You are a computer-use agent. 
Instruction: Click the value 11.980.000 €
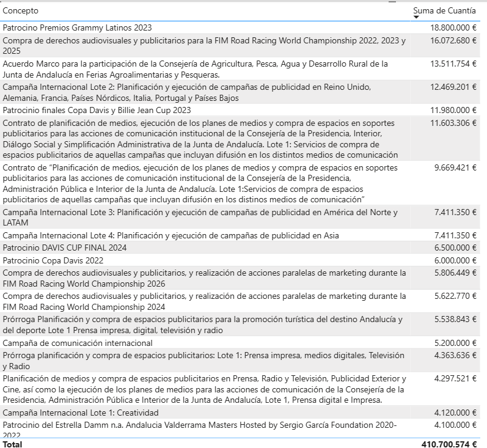point(453,110)
